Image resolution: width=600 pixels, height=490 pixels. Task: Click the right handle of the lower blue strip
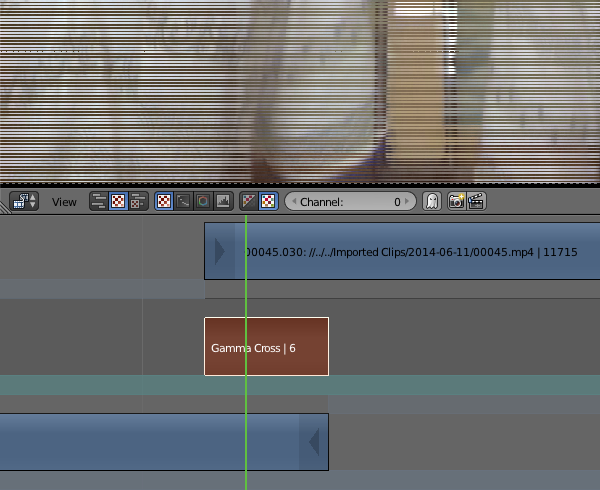pos(314,442)
